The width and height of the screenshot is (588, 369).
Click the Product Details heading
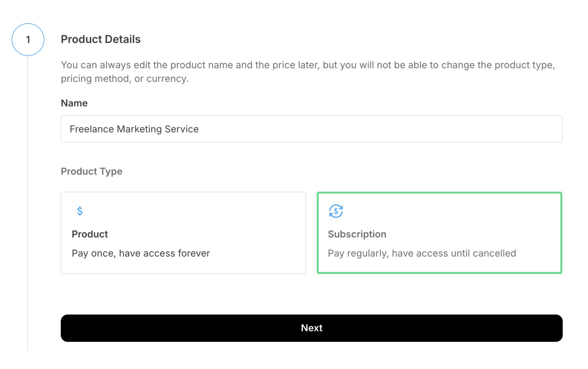[101, 39]
